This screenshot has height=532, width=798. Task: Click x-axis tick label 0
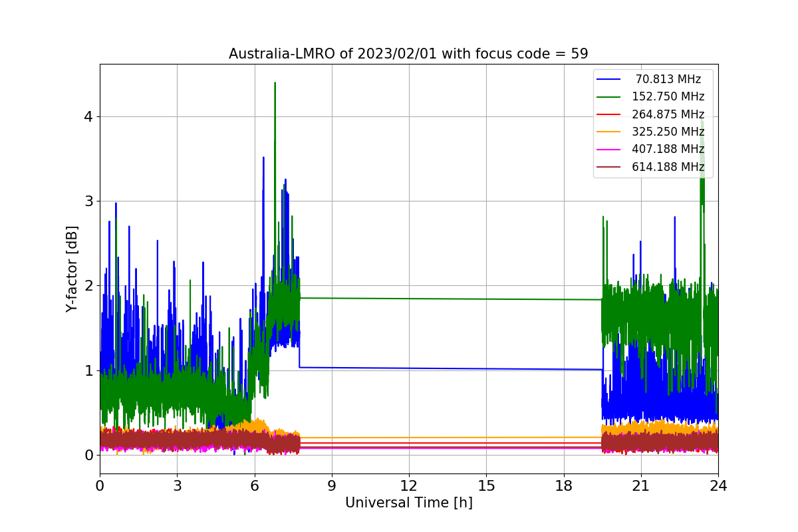click(100, 486)
